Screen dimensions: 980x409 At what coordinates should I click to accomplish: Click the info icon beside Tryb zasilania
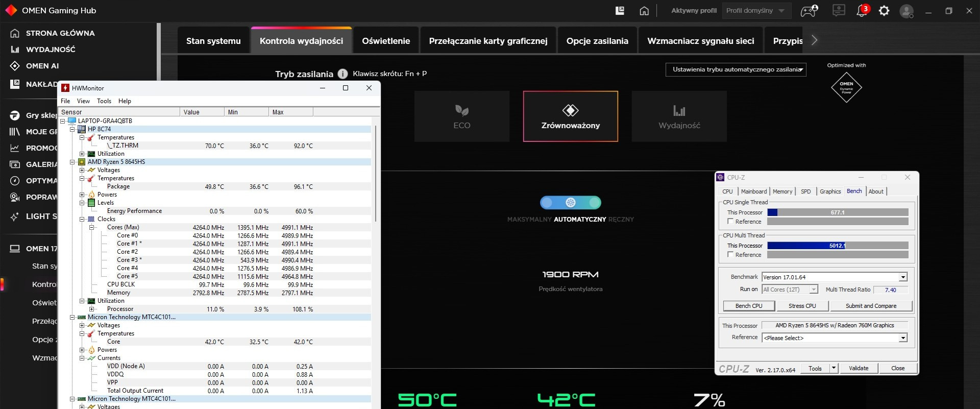tap(343, 74)
